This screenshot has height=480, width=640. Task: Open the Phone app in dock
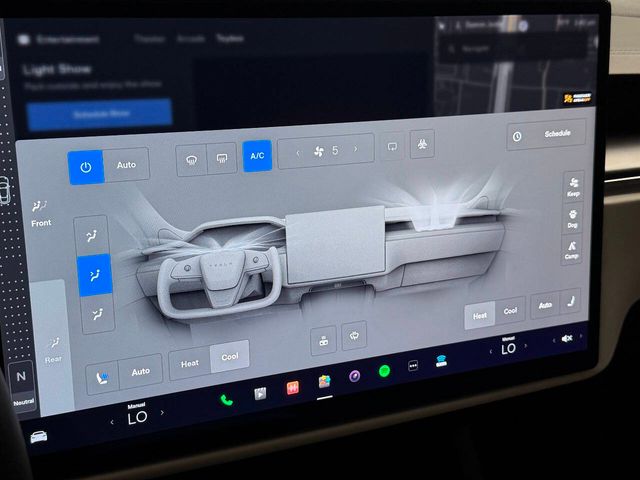(x=227, y=400)
